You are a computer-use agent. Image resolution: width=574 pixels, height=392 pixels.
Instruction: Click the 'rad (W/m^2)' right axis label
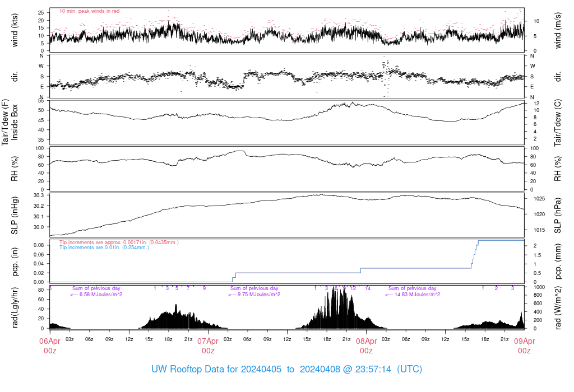(x=558, y=307)
